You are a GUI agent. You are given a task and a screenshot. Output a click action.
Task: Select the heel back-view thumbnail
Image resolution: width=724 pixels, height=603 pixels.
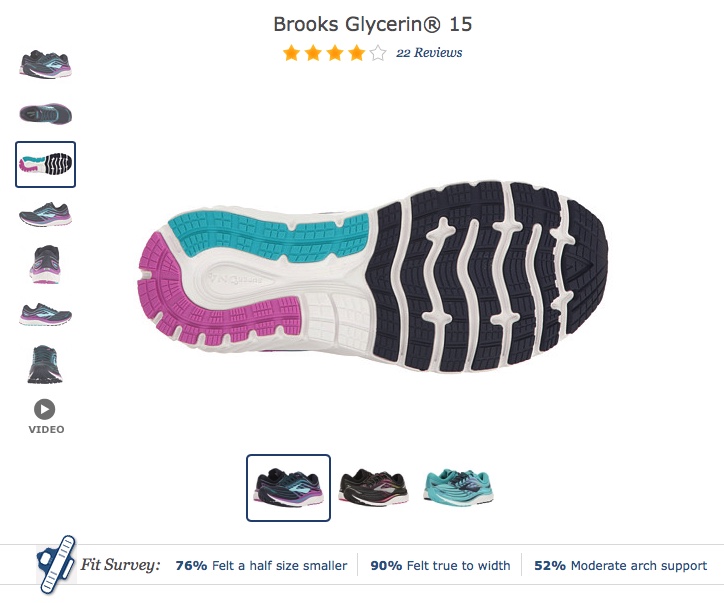[45, 264]
